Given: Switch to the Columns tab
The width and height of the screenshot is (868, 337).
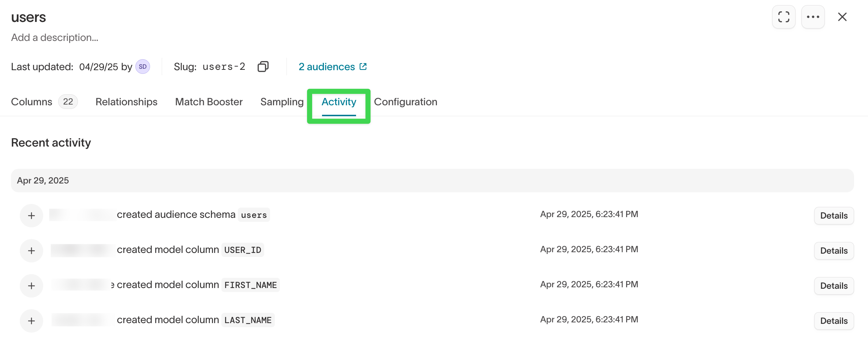Looking at the screenshot, I should click(x=44, y=102).
